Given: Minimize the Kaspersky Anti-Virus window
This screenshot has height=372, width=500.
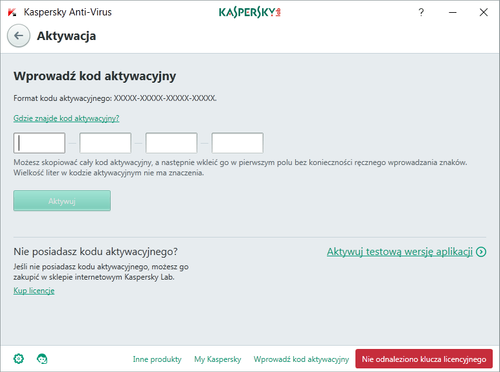Looking at the screenshot, I should pos(452,12).
